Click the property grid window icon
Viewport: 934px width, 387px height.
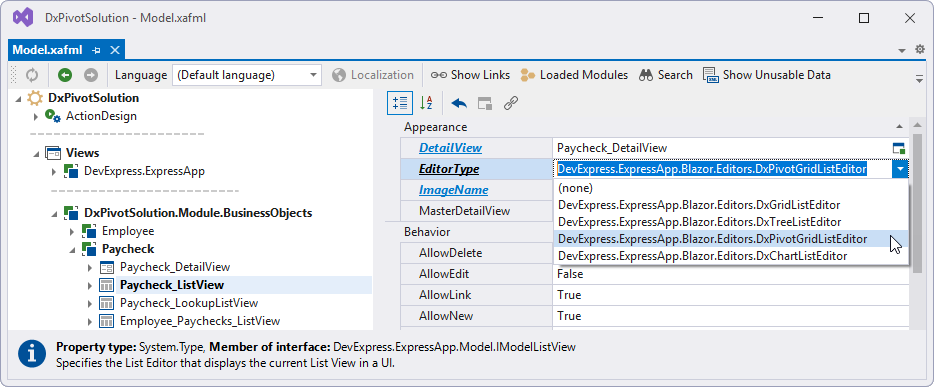pos(485,103)
